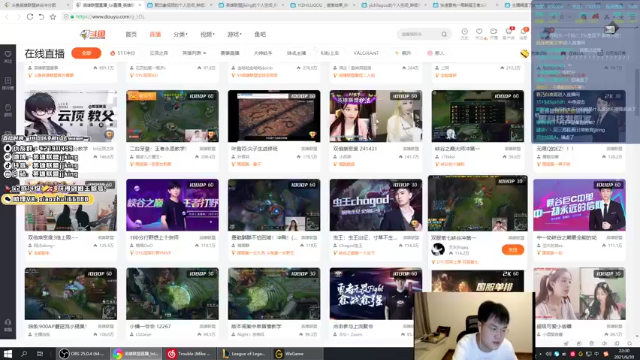The height and width of the screenshot is (360, 640).
Task: Select the VALORANT filter tag
Action: [x=366, y=53]
